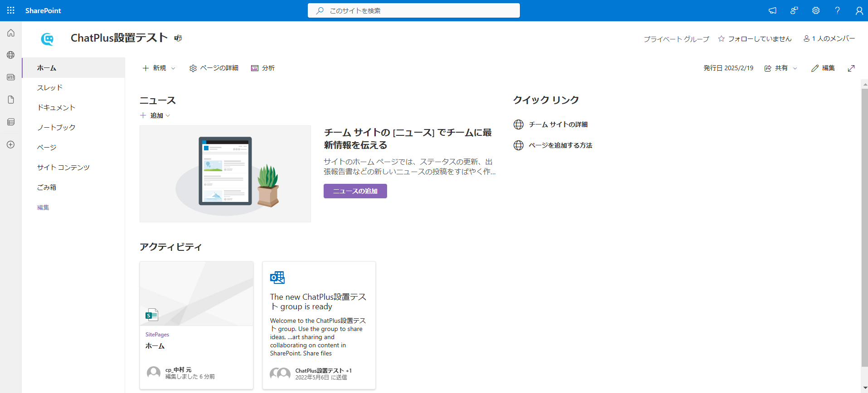Click 編集 link under left navigation

[x=43, y=207]
